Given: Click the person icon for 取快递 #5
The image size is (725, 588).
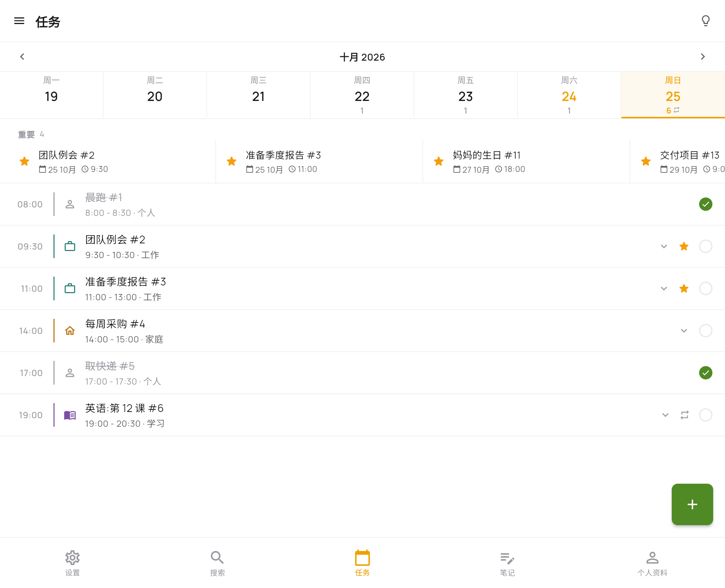Looking at the screenshot, I should pos(70,373).
